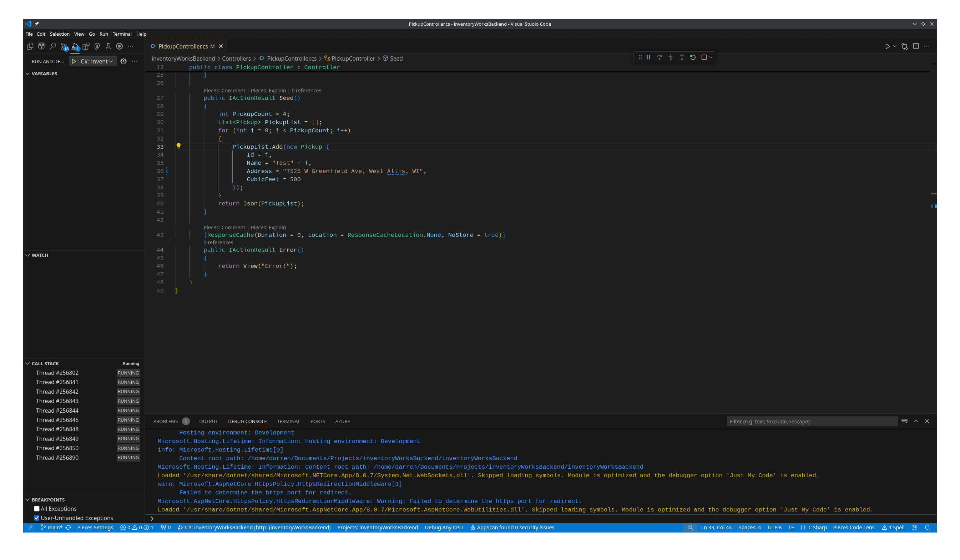The image size is (960, 560).
Task: Click inside the Debug Console filter input field
Action: pyautogui.click(x=812, y=421)
